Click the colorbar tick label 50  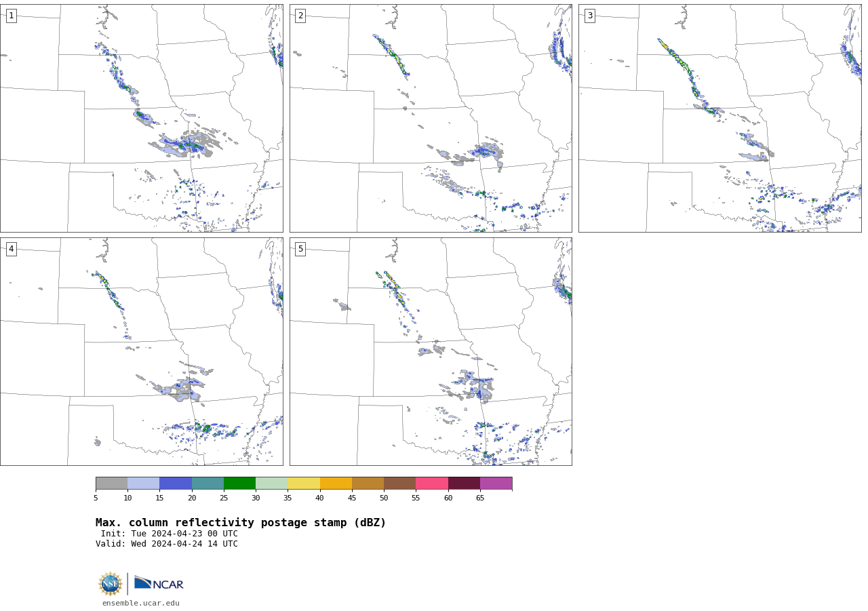[x=384, y=498]
